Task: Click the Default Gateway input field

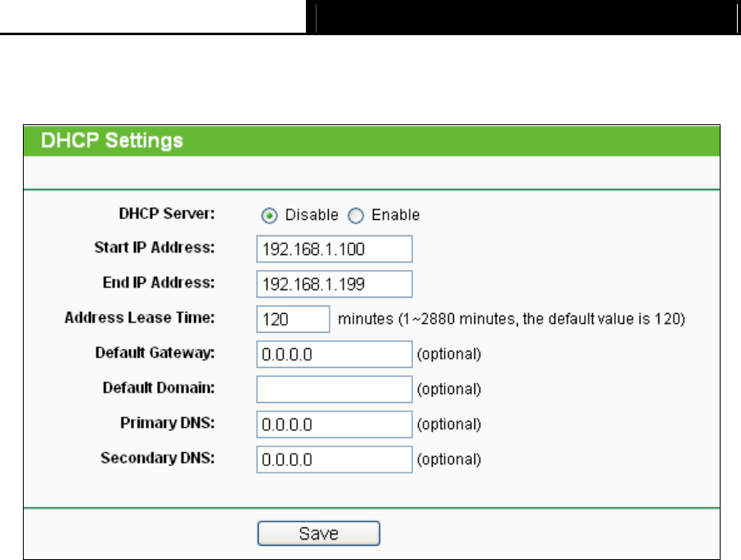Action: pos(335,354)
